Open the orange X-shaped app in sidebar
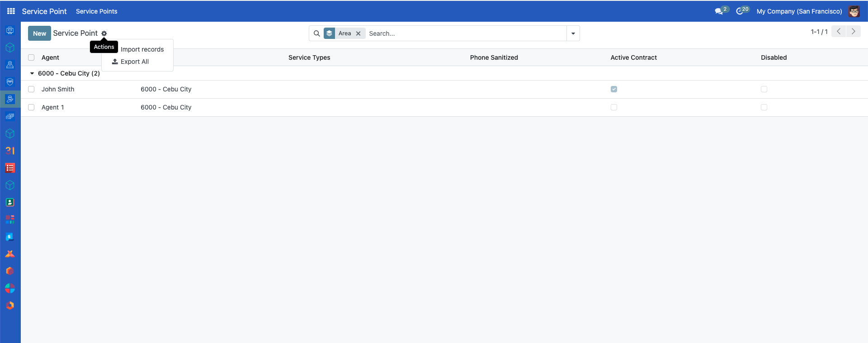This screenshot has width=868, height=343. click(10, 254)
